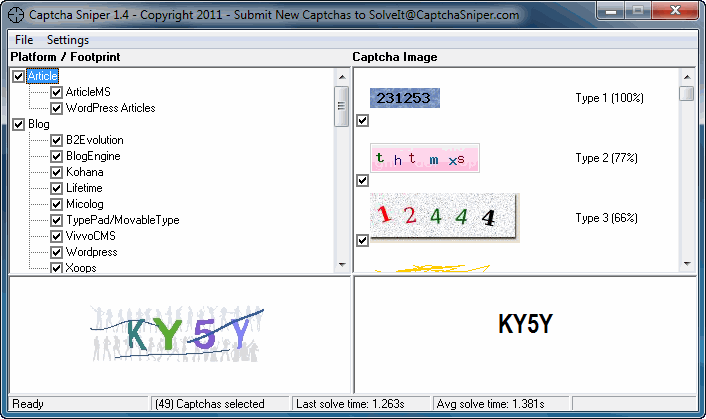Click the Type 1 (100%) label
This screenshot has width=706, height=419.
[x=610, y=98]
